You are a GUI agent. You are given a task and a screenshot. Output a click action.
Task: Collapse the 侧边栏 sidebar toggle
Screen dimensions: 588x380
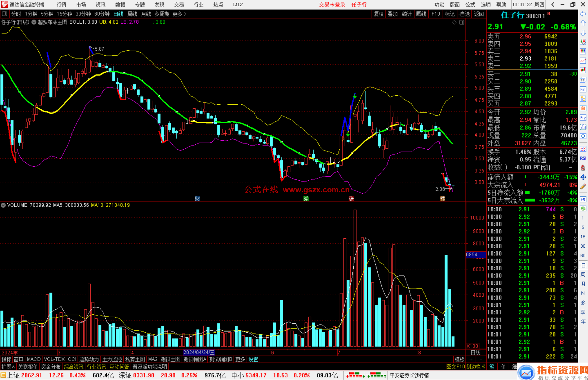coord(475,367)
